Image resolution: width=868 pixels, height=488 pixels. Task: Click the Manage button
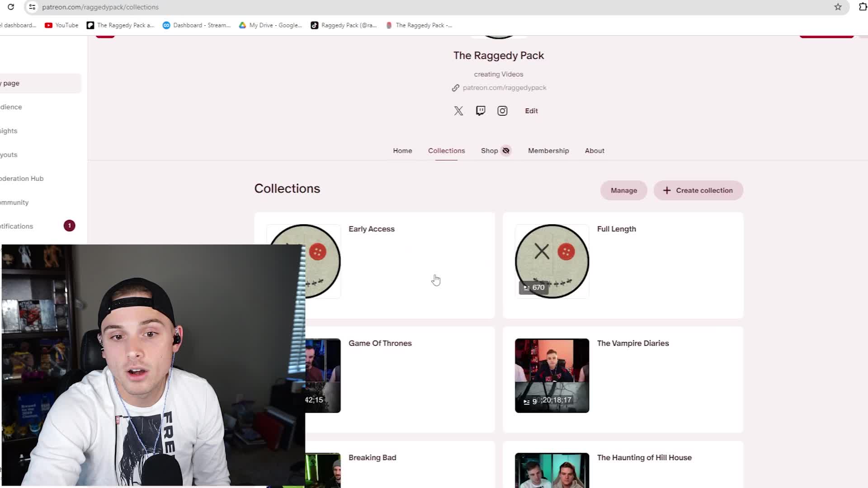623,190
